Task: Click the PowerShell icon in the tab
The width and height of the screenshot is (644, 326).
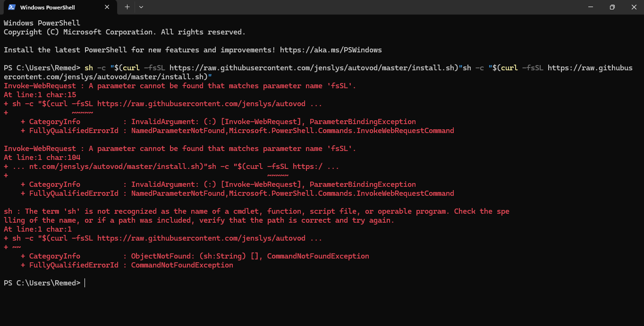Action: 11,7
